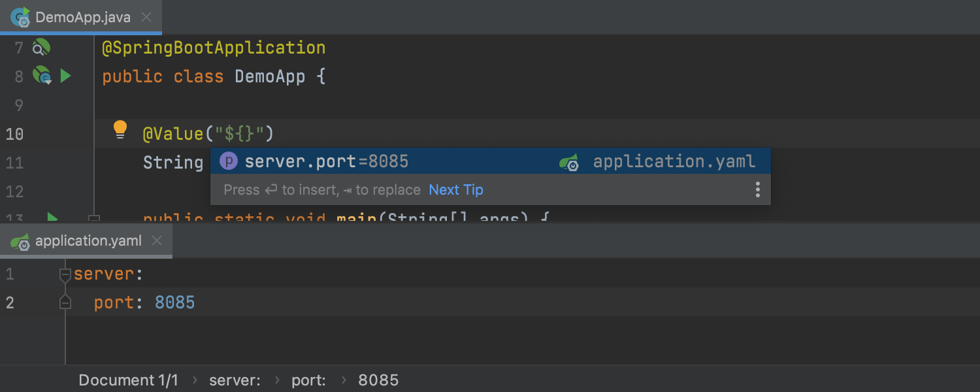Click the port: breadcrumb item

[x=309, y=380]
